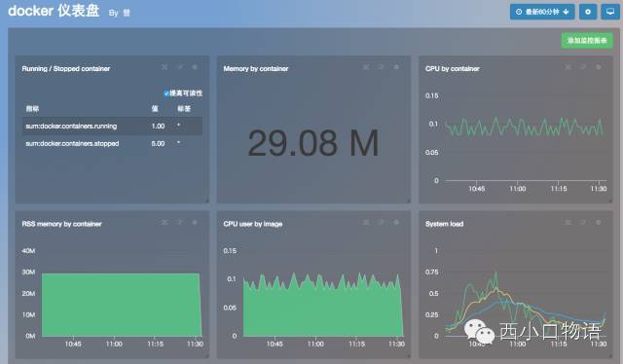623x364 pixels.
Task: Click the clock icon in the time range button
Action: 519,12
